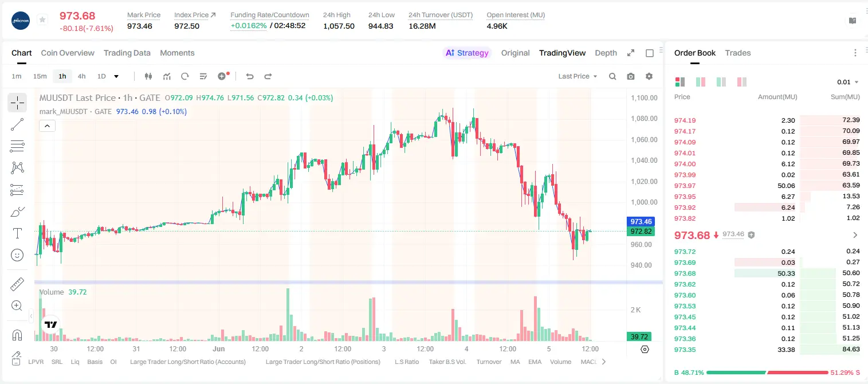Screen dimensions: 868x384
Task: Click the AI Strategy button
Action: click(x=468, y=53)
